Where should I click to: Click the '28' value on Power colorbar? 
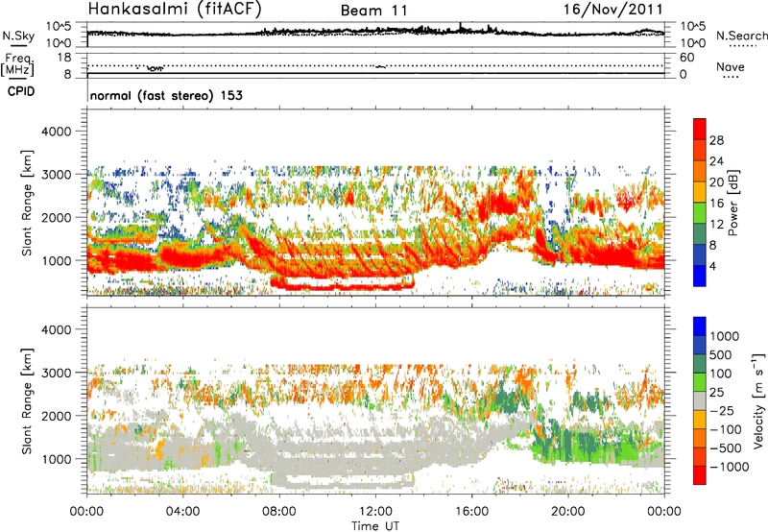pyautogui.click(x=716, y=140)
